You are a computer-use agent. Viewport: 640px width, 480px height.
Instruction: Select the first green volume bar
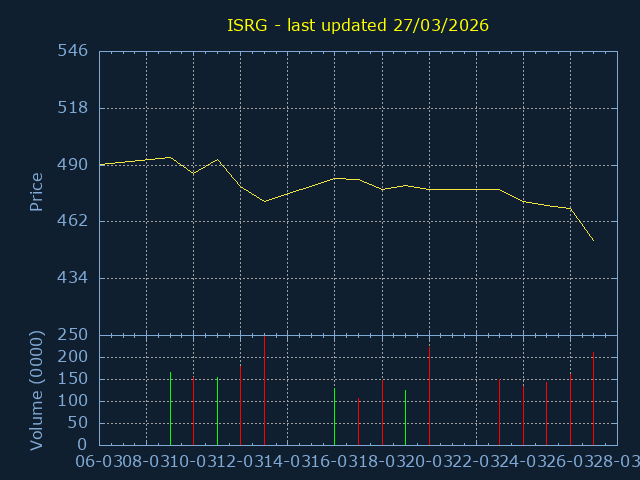click(170, 408)
